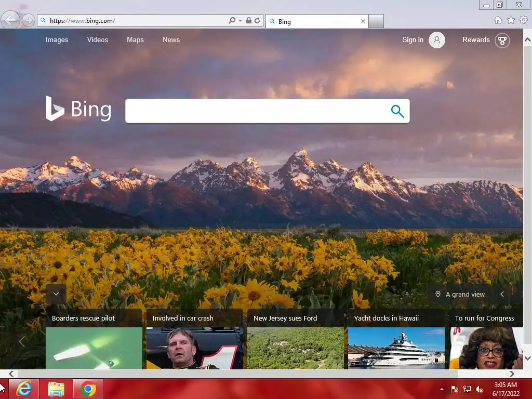This screenshot has height=399, width=532.
Task: Click the address bar search magnifier icon
Action: point(232,20)
